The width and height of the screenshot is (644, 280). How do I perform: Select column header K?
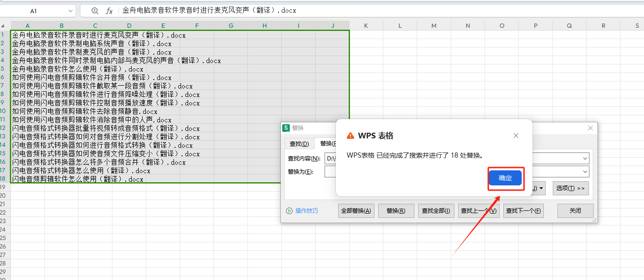tap(366, 25)
